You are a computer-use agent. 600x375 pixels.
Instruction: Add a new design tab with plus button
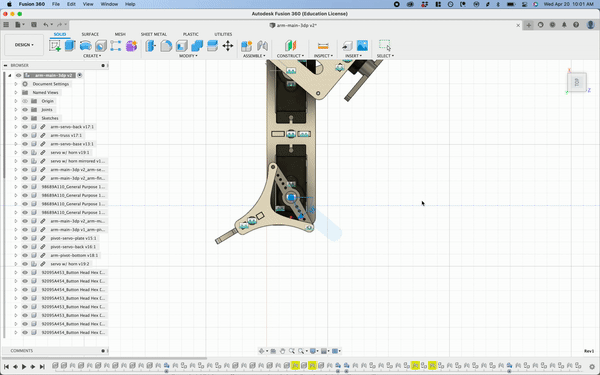tap(528, 25)
